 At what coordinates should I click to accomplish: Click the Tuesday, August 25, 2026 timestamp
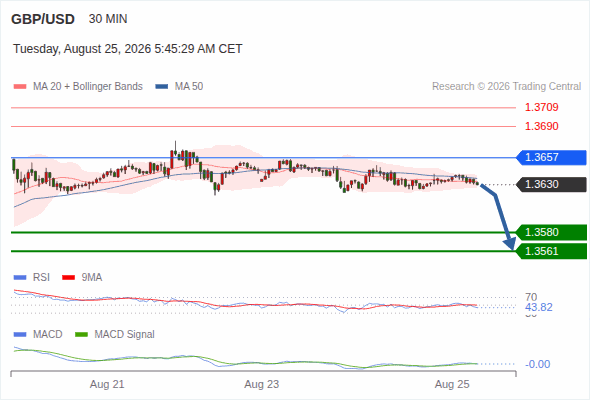128,49
